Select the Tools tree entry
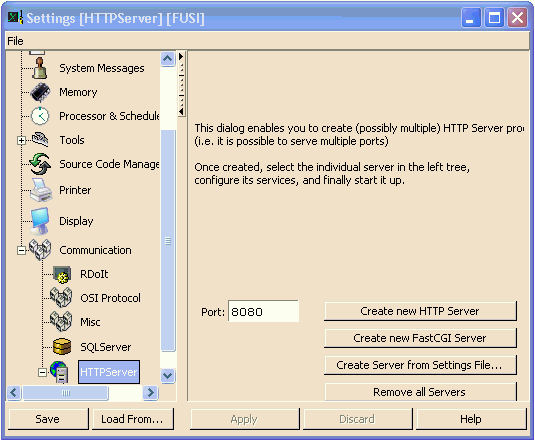Screen dimensions: 535x440 72,140
